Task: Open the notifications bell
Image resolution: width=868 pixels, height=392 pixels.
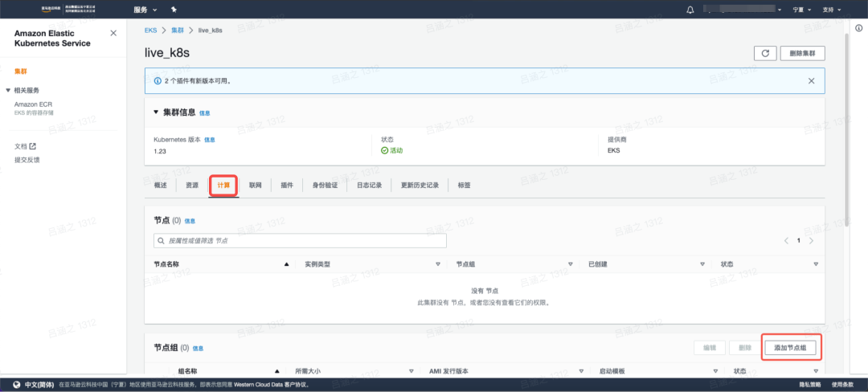Action: pos(690,10)
